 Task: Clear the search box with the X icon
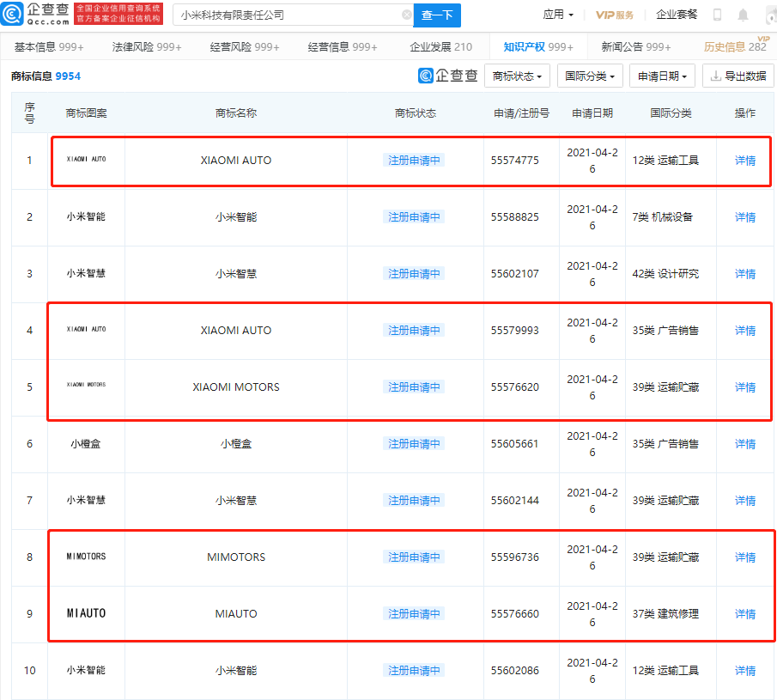point(407,15)
